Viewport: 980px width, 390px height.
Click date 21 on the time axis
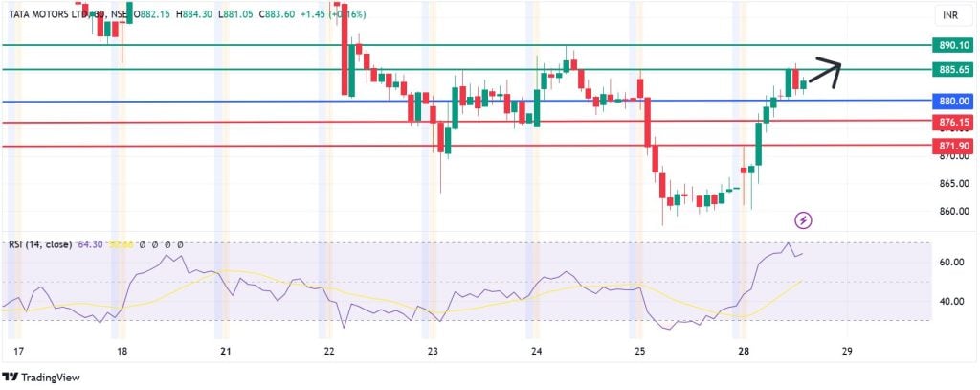click(226, 351)
